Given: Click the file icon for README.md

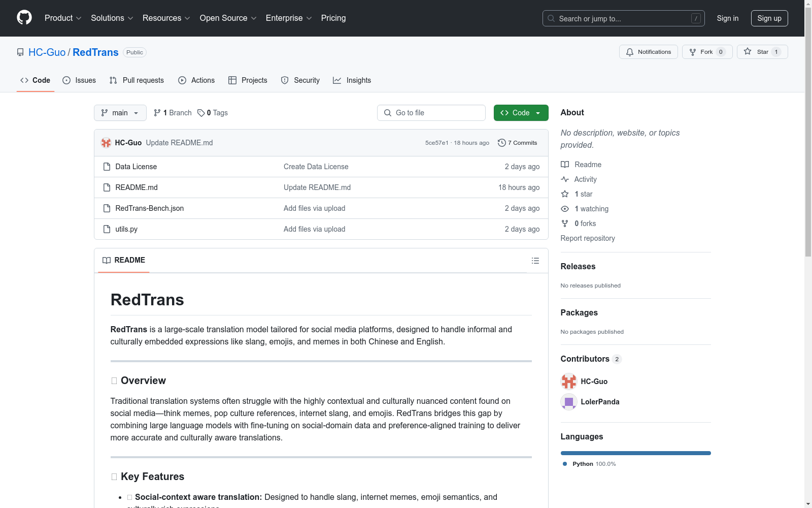Looking at the screenshot, I should click(x=107, y=187).
